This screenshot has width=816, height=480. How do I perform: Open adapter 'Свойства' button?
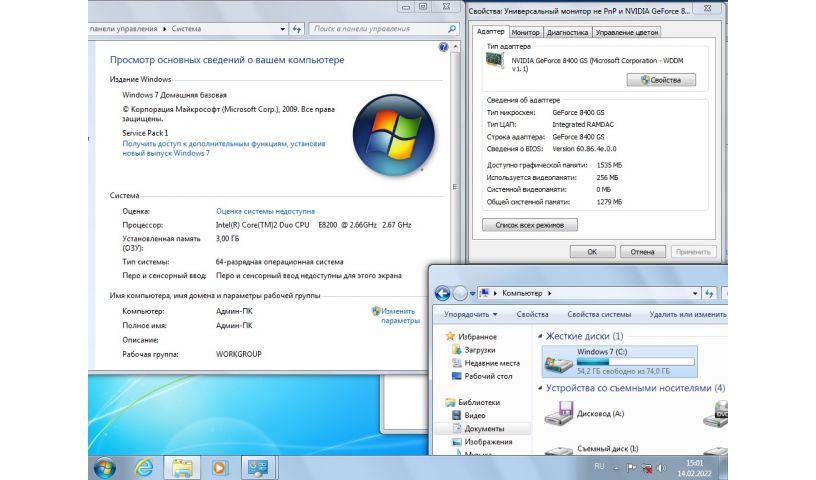click(x=661, y=80)
